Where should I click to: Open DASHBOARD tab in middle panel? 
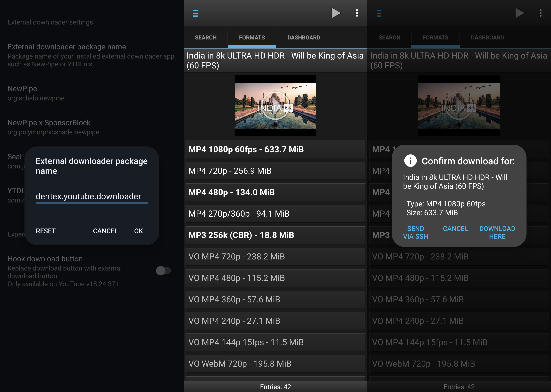click(x=304, y=38)
